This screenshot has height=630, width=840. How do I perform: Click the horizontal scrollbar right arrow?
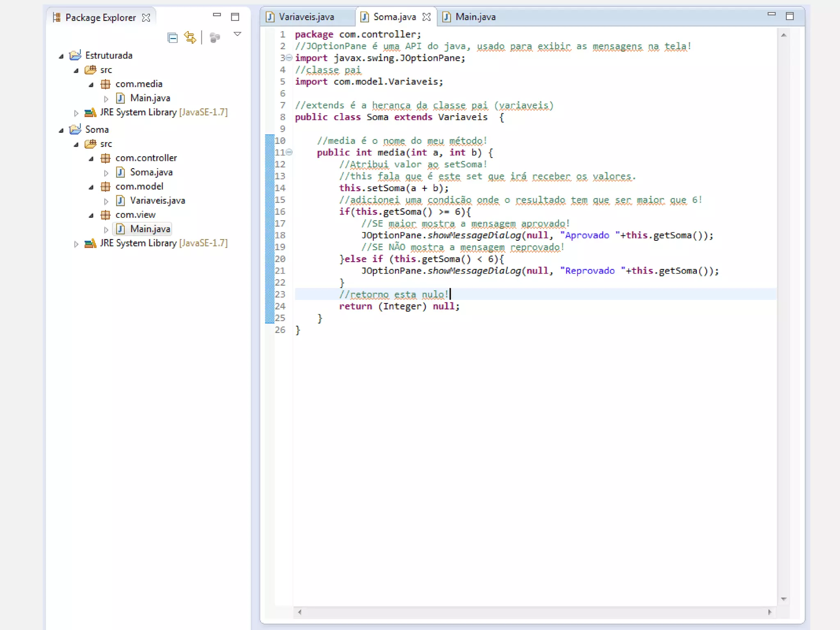click(769, 612)
